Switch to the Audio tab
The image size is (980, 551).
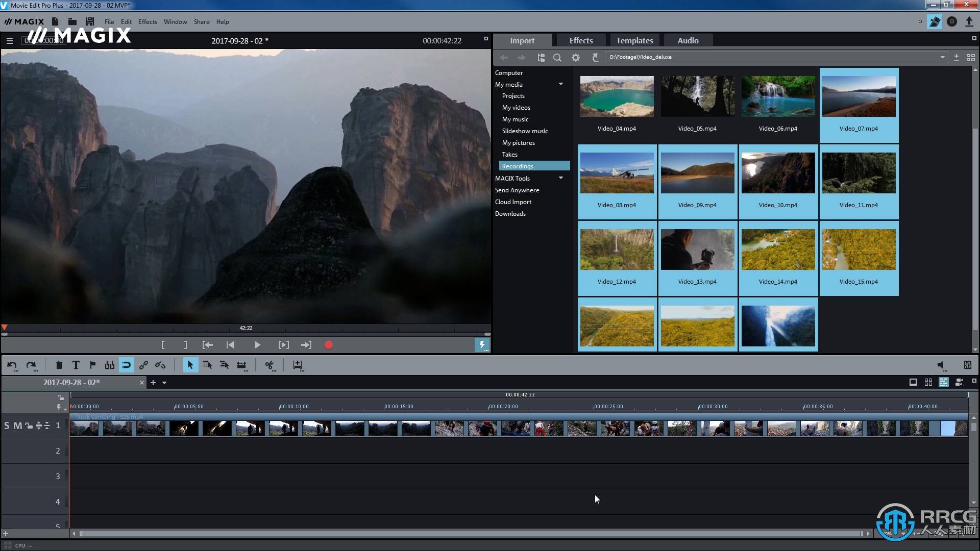688,40
